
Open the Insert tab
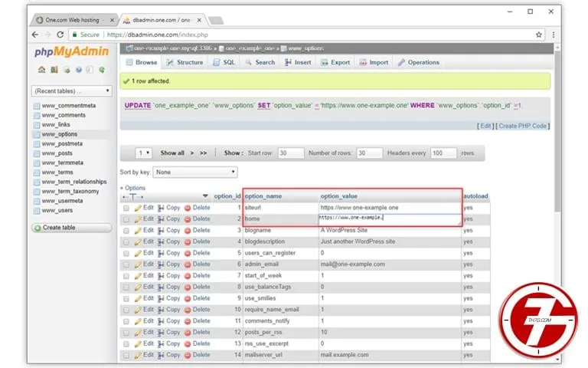(x=298, y=62)
